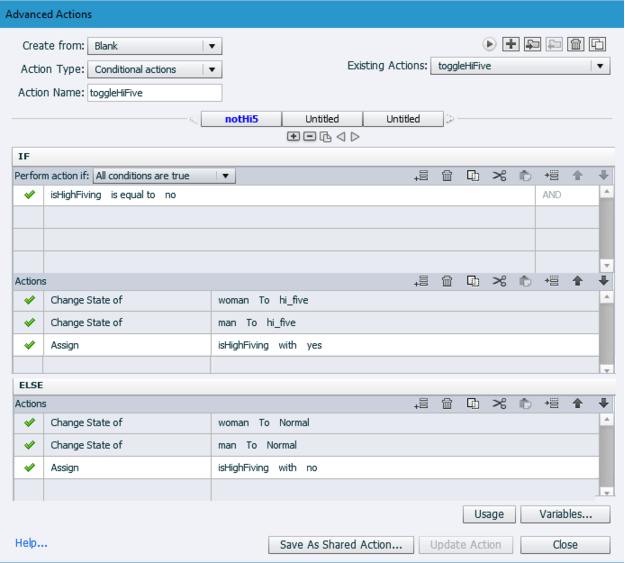The width and height of the screenshot is (625, 563).
Task: Click Save As Shared Action...
Action: (x=341, y=545)
